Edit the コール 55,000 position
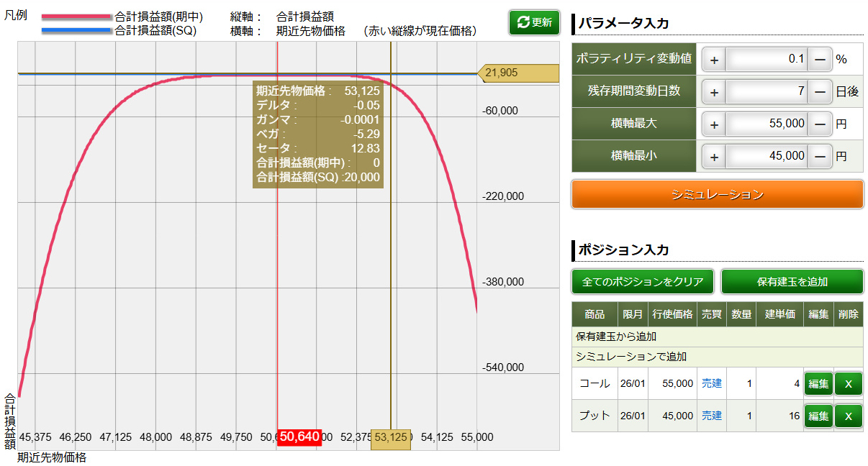The image size is (868, 466). tap(818, 384)
